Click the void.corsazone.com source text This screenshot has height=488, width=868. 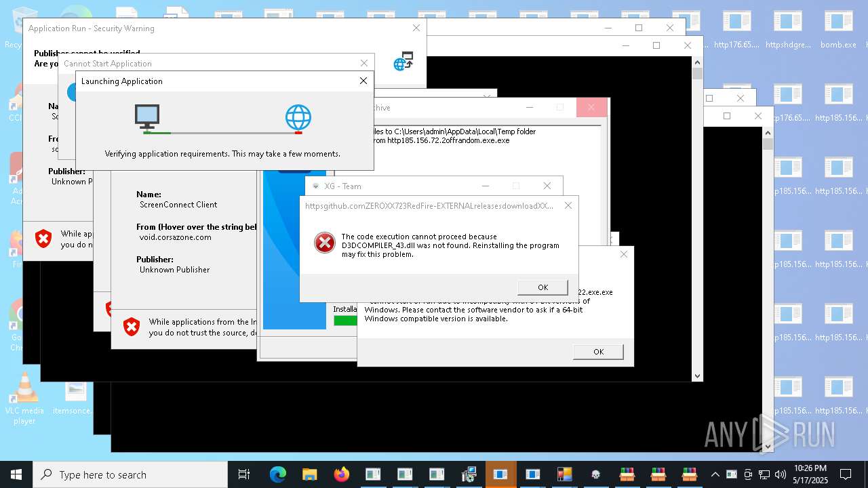click(176, 237)
